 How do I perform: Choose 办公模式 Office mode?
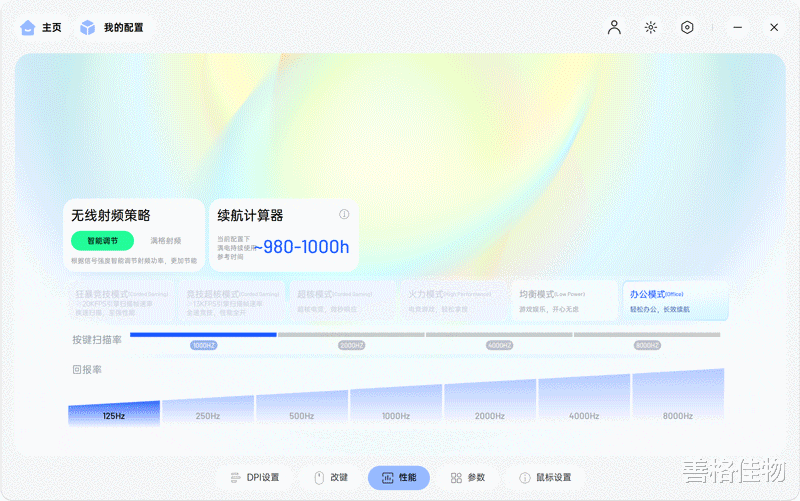click(x=676, y=301)
